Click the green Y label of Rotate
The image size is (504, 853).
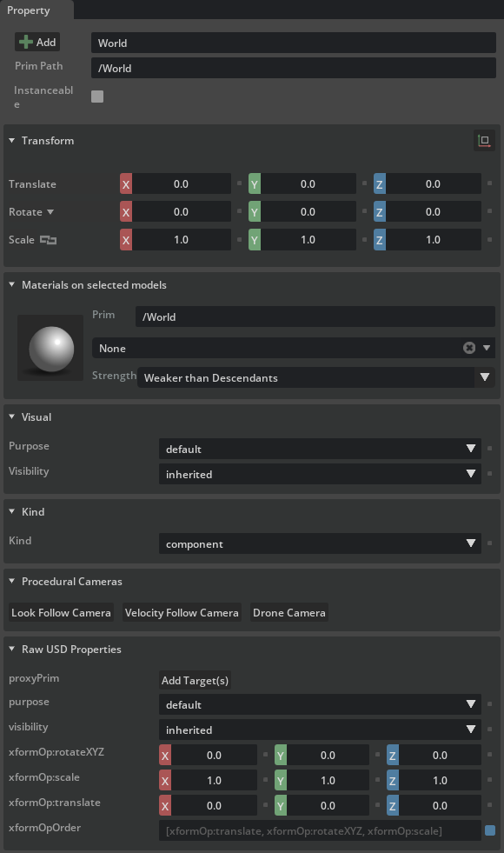pos(254,212)
